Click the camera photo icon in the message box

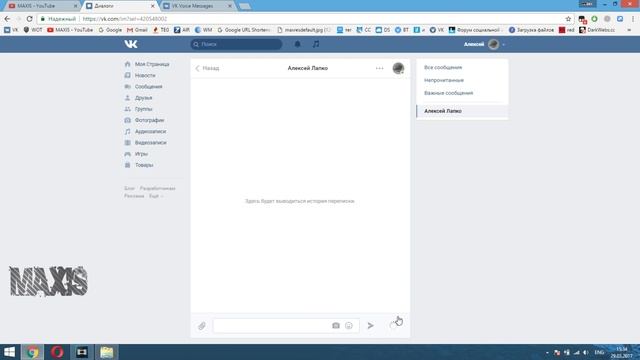(336, 326)
